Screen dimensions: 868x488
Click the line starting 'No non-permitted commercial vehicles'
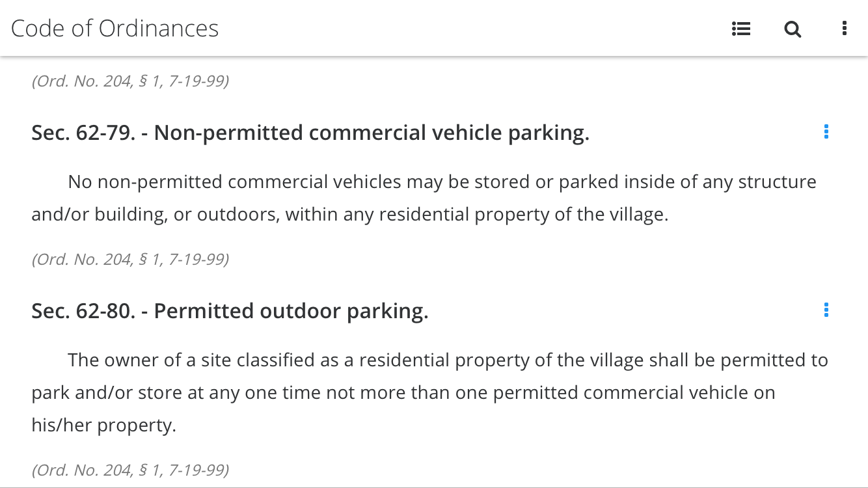pyautogui.click(x=442, y=182)
